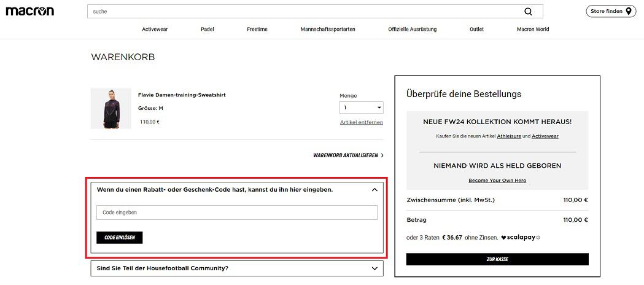Click the Warenkorb heading
The image size is (644, 285).
coord(123,57)
